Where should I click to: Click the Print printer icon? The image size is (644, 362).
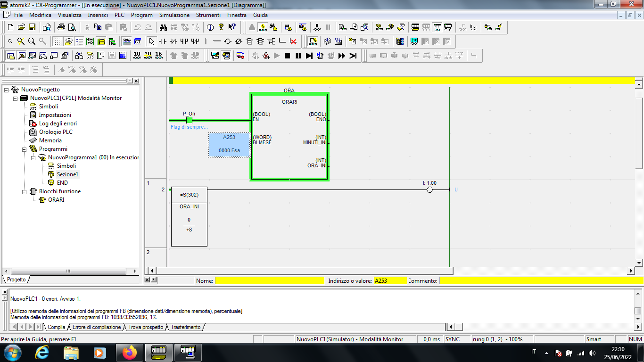click(x=61, y=27)
